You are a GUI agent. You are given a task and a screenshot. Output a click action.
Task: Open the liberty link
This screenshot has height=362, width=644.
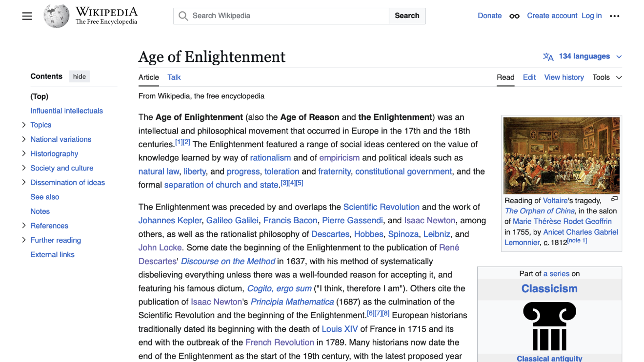(195, 171)
